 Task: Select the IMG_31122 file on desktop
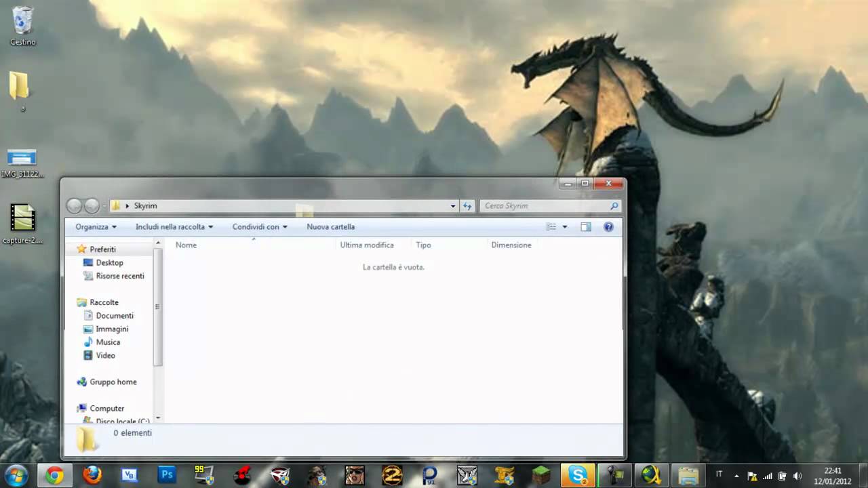(22, 163)
